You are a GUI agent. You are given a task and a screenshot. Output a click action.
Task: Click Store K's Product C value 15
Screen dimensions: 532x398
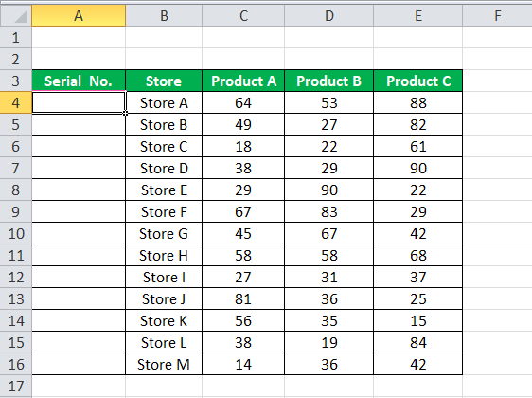tap(418, 320)
